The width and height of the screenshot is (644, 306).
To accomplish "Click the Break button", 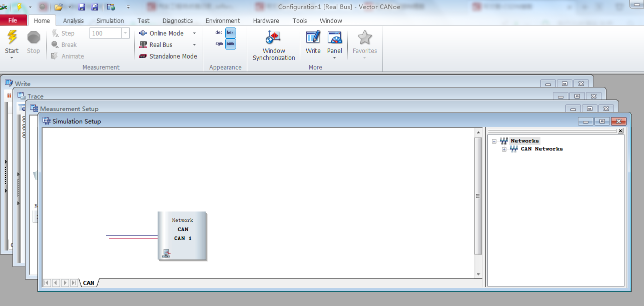I will click(64, 45).
